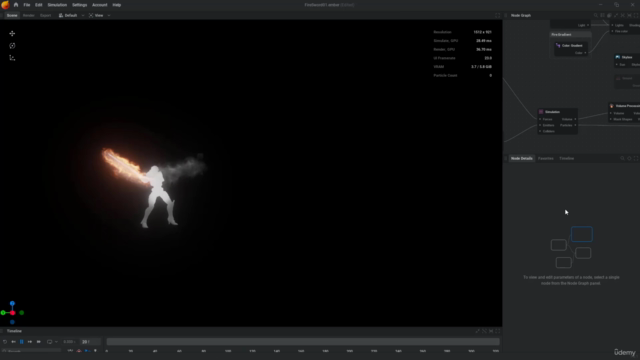Switch to the Scene tab
Viewport: 640px width, 360px height.
(12, 16)
